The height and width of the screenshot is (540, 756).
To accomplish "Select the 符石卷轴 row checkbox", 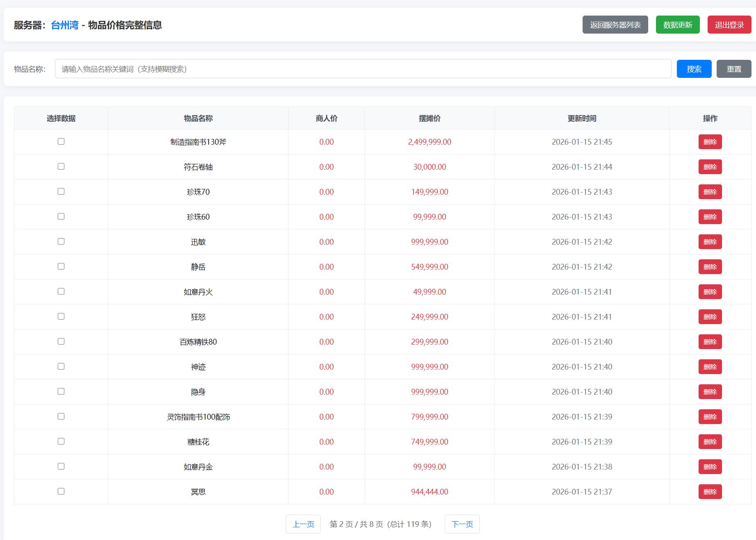I will tap(61, 166).
